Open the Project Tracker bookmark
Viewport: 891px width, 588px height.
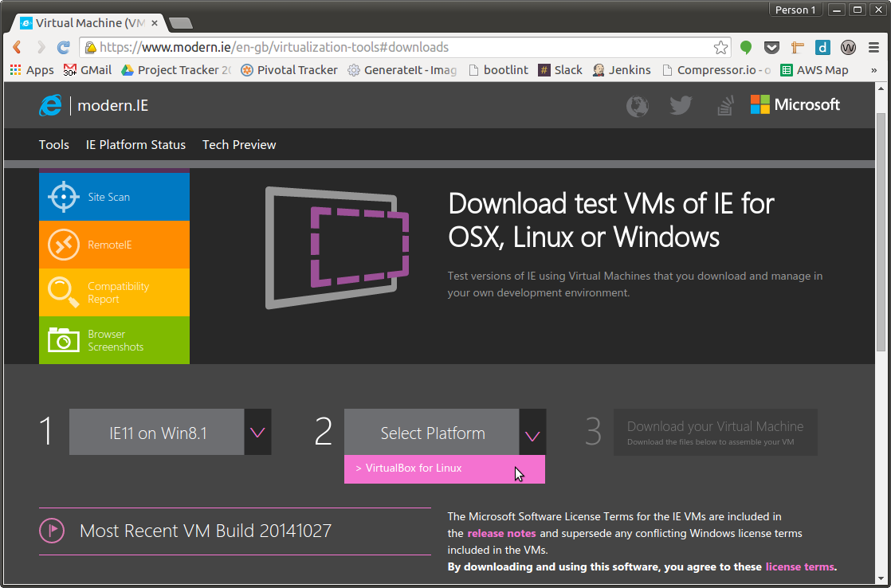click(176, 70)
